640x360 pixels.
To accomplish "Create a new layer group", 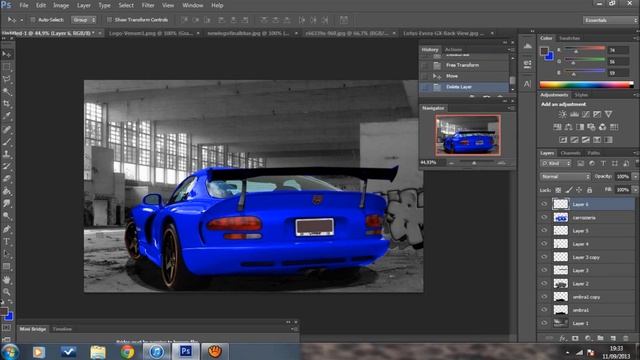I will pyautogui.click(x=600, y=338).
